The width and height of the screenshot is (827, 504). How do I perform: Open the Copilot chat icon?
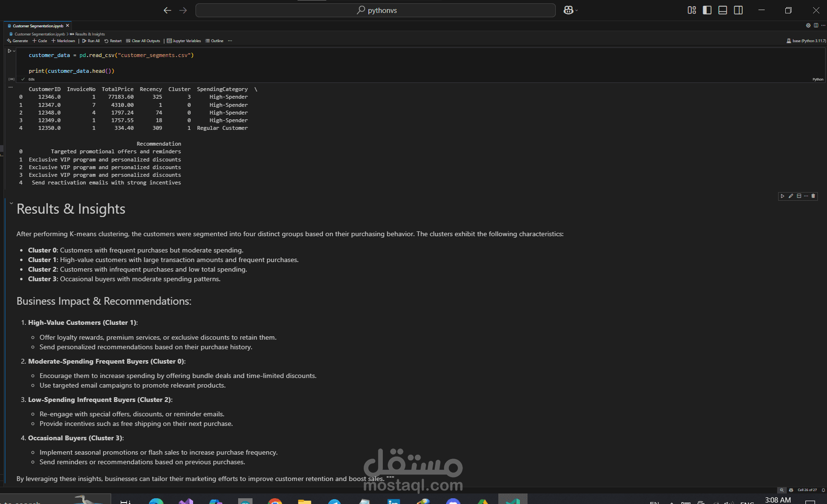568,10
